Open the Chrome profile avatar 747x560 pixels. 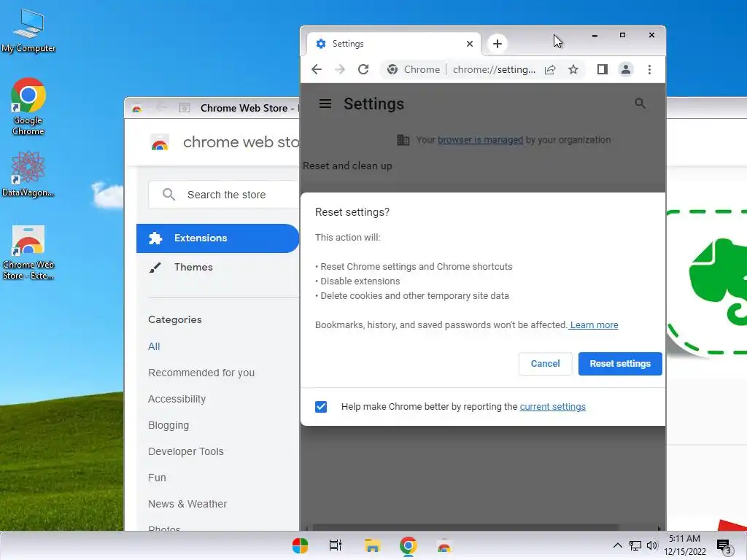click(625, 69)
